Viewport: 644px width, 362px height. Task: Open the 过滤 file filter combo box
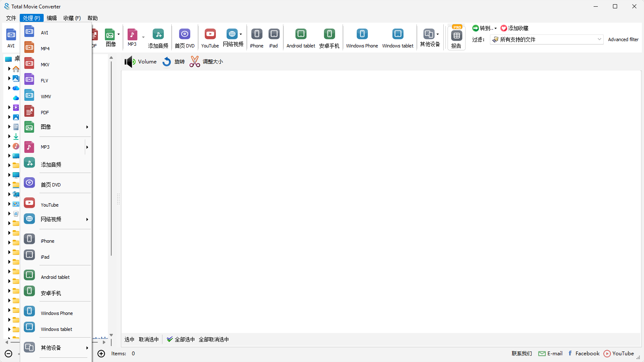pyautogui.click(x=547, y=39)
